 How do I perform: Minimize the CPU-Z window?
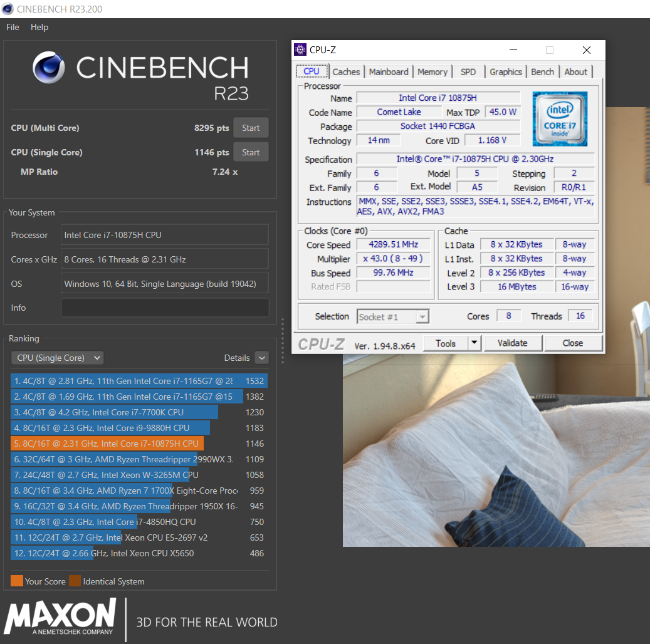pyautogui.click(x=513, y=50)
